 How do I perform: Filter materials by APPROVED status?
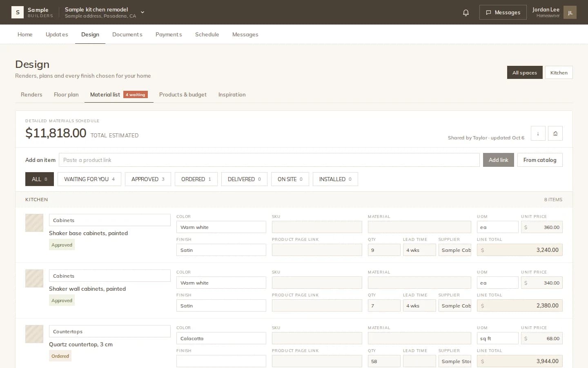point(148,179)
